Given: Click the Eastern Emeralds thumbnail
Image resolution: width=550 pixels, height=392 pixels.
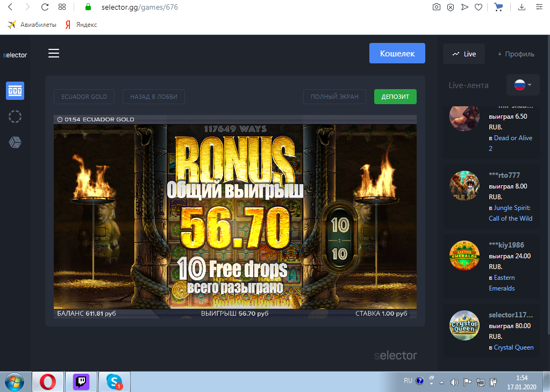Looking at the screenshot, I should point(465,256).
